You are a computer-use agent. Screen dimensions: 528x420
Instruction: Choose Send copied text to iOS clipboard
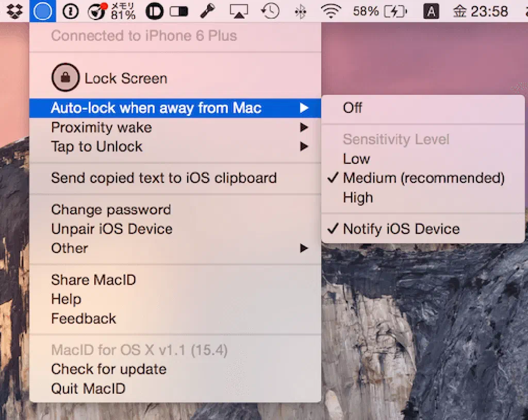[164, 178]
